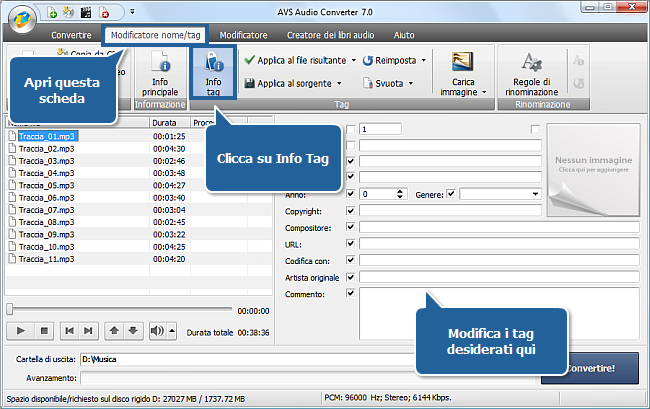Open the Reimposta dropdown

click(x=425, y=60)
